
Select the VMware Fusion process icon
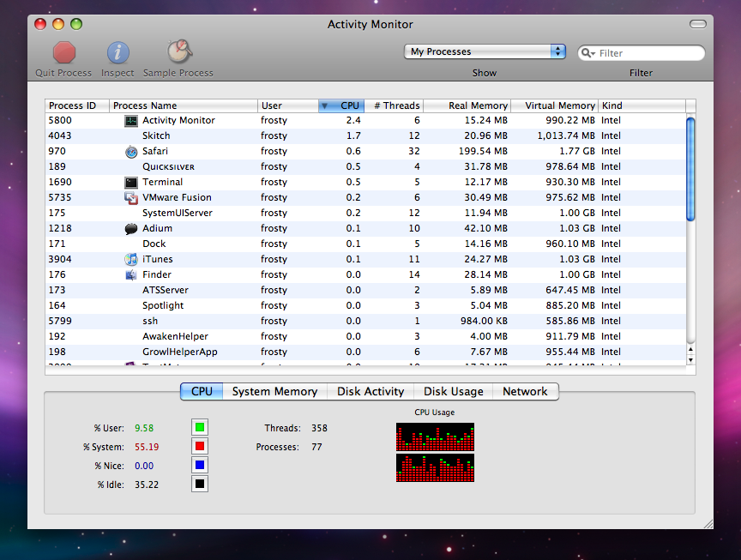130,198
